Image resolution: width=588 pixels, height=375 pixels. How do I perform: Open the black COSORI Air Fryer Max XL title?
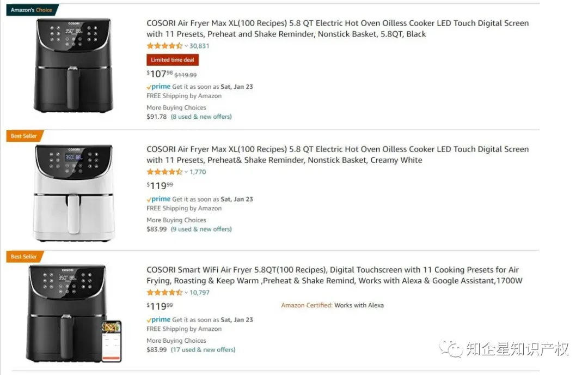click(x=338, y=28)
